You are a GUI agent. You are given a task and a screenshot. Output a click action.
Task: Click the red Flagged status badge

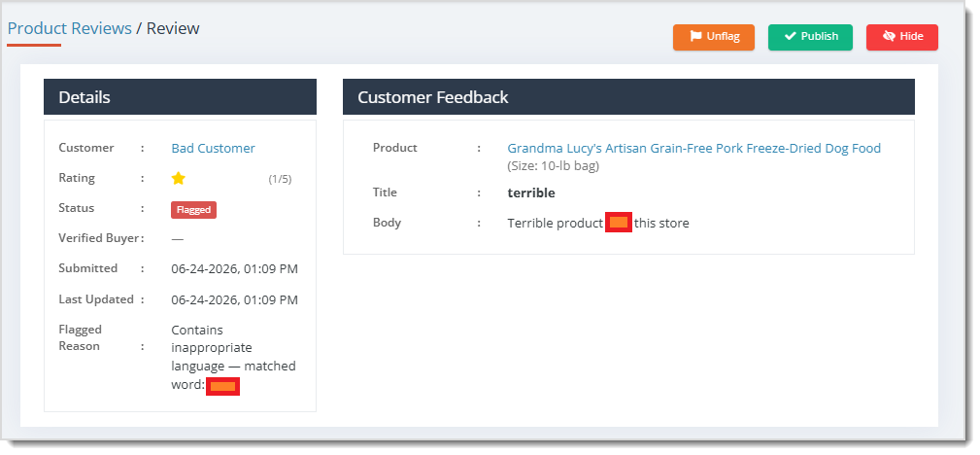193,210
